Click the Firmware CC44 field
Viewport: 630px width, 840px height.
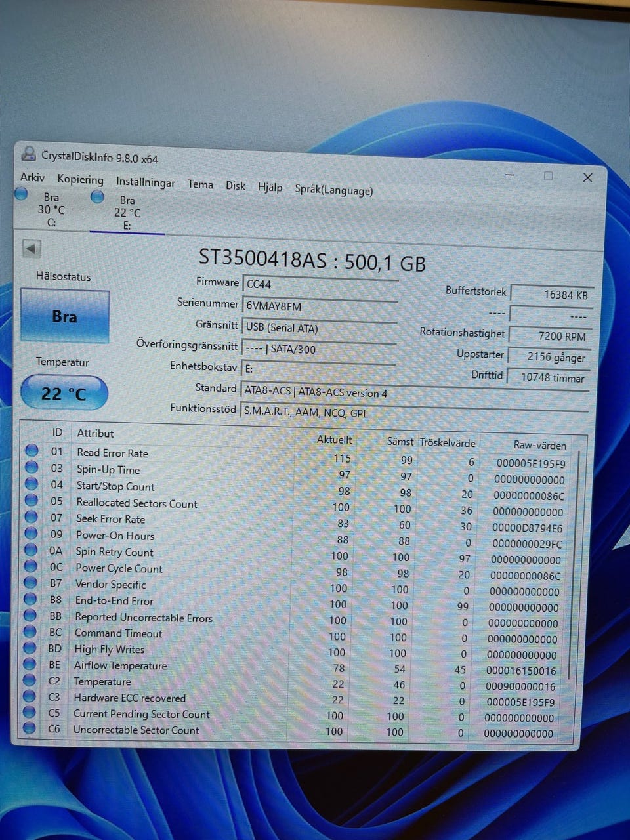click(x=319, y=285)
